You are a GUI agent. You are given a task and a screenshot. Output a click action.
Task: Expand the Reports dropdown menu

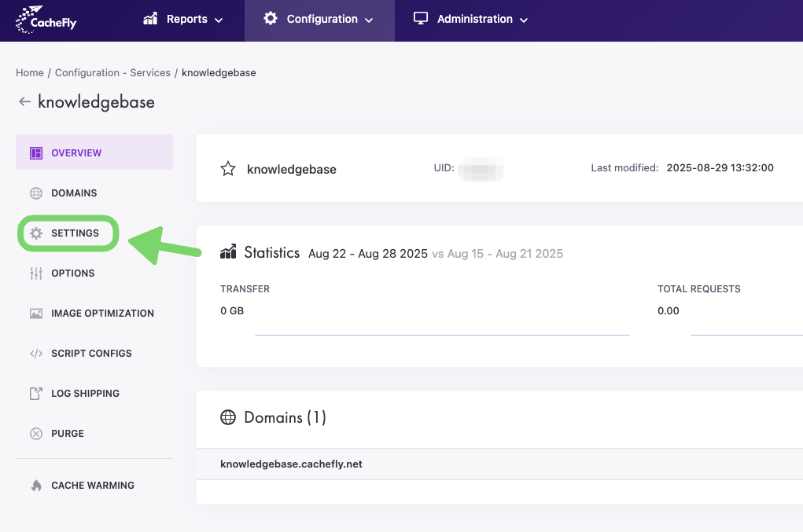(183, 20)
